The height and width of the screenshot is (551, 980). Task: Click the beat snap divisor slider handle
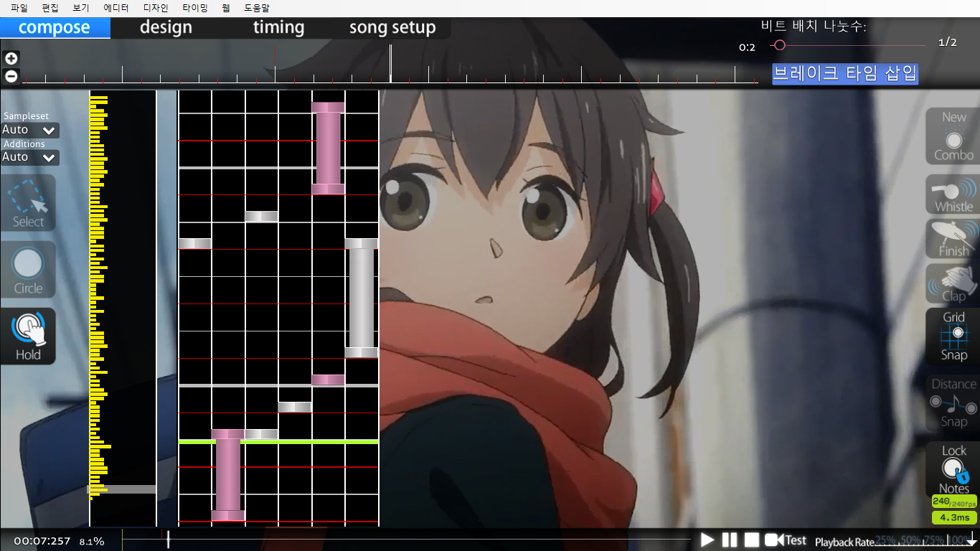[780, 45]
